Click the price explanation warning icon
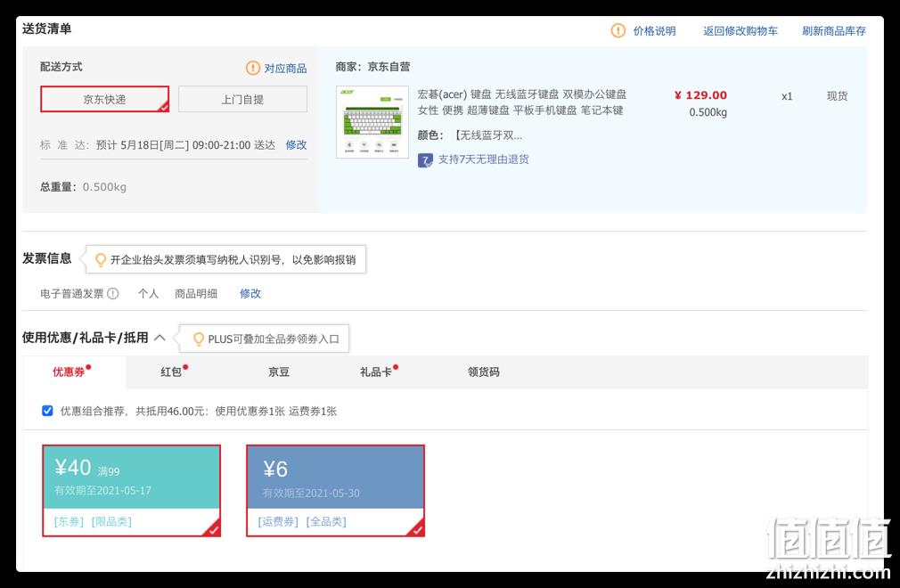The width and height of the screenshot is (900, 588). point(618,30)
